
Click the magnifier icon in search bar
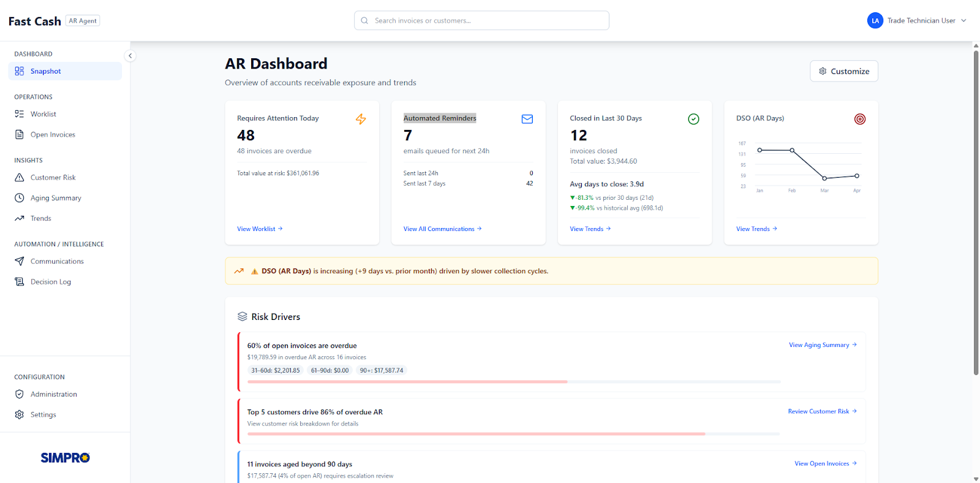364,21
